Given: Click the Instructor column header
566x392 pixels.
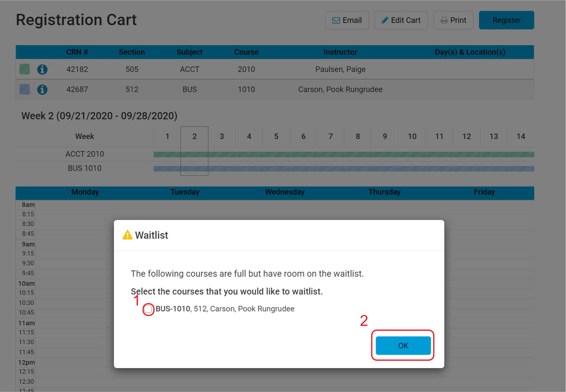Looking at the screenshot, I should [340, 52].
